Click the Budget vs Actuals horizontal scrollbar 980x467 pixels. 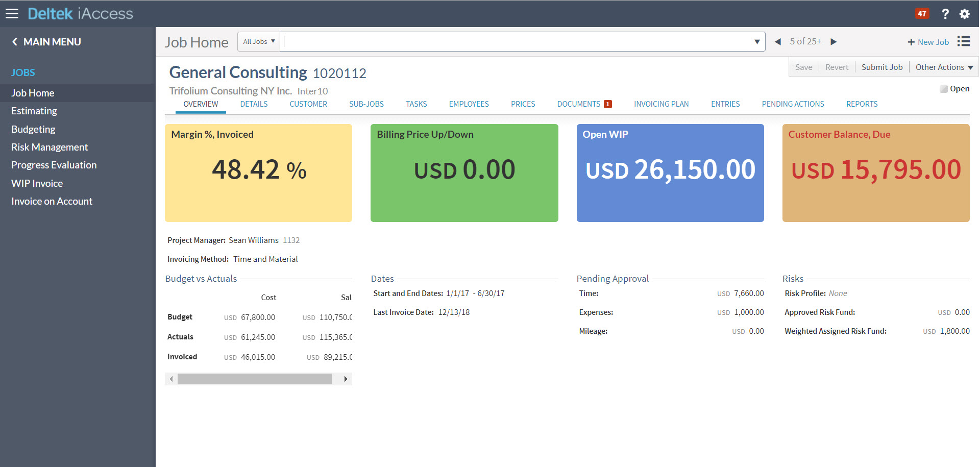(x=255, y=379)
